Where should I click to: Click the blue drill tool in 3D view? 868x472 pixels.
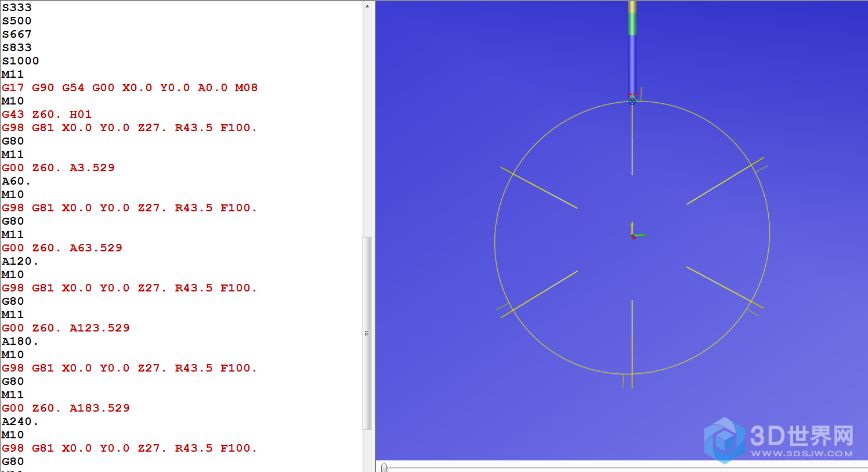point(632,64)
